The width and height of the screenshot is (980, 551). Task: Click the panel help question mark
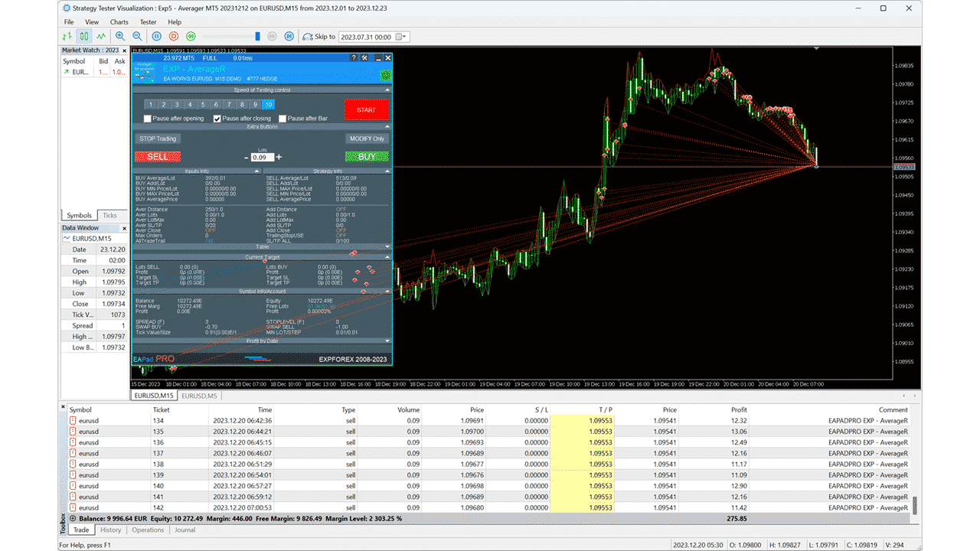[x=353, y=57]
